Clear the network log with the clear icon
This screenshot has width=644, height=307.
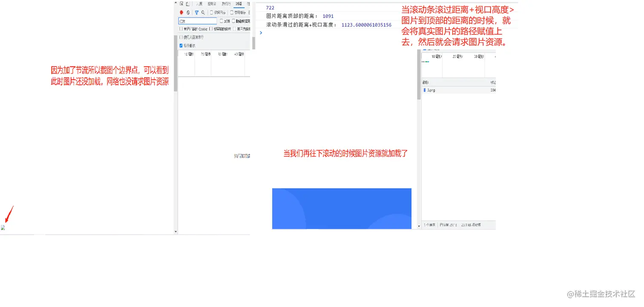click(x=188, y=13)
